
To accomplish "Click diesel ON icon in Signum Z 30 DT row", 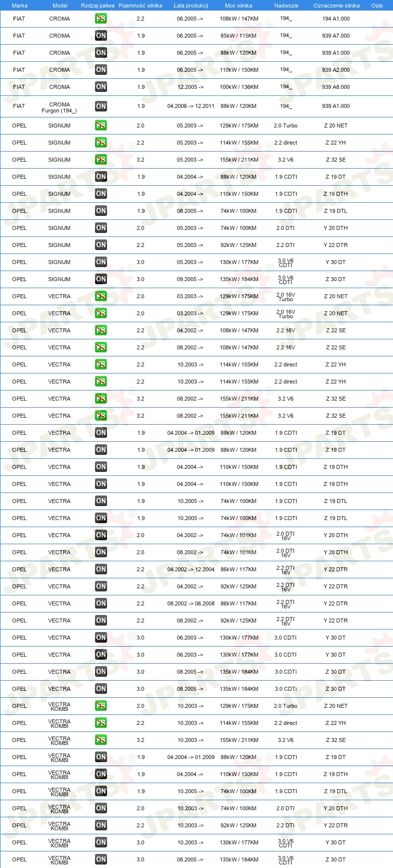I will [101, 279].
